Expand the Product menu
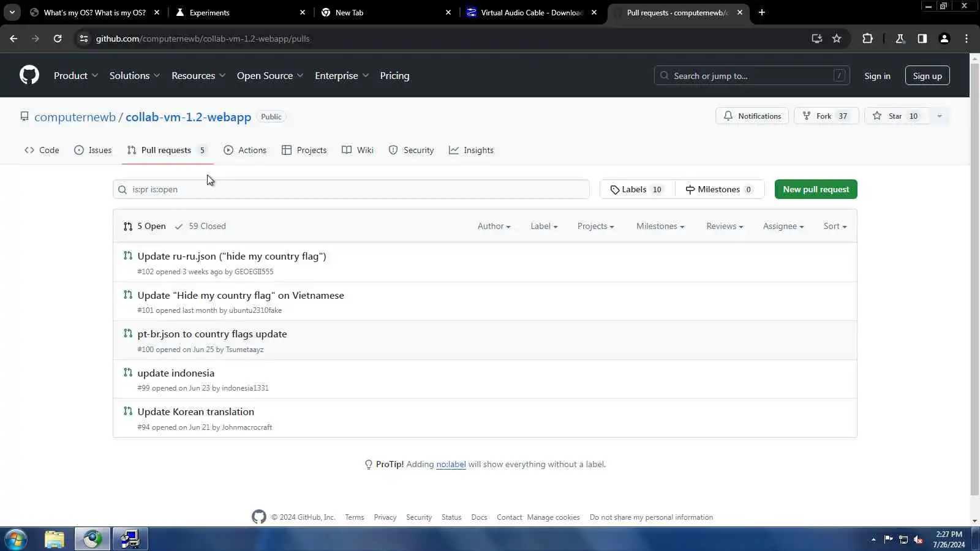The height and width of the screenshot is (551, 980). pyautogui.click(x=76, y=76)
